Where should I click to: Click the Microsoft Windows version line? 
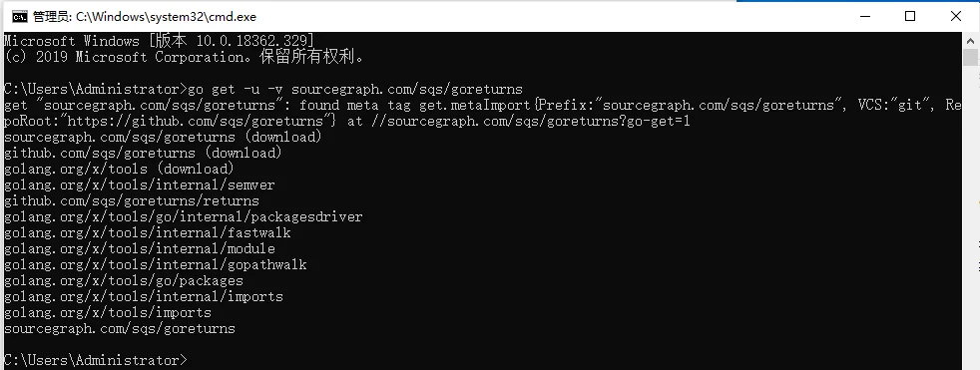coord(159,41)
